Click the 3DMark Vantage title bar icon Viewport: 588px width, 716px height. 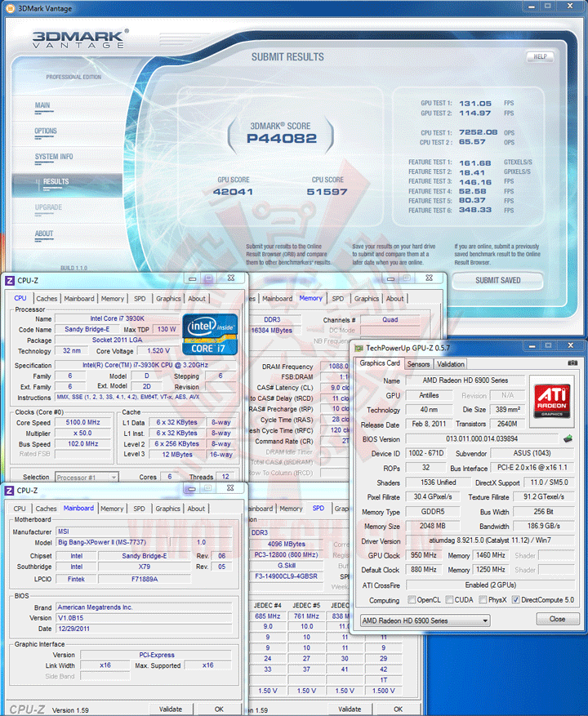coord(10,8)
